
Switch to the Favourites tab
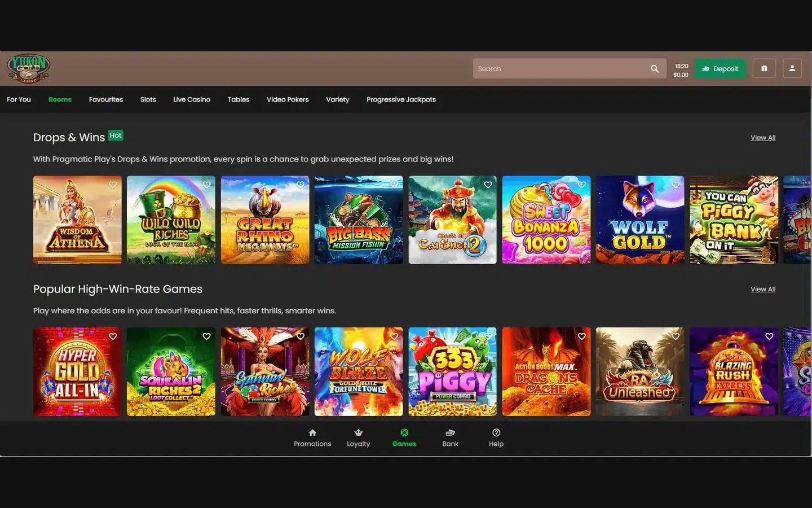tap(106, 99)
